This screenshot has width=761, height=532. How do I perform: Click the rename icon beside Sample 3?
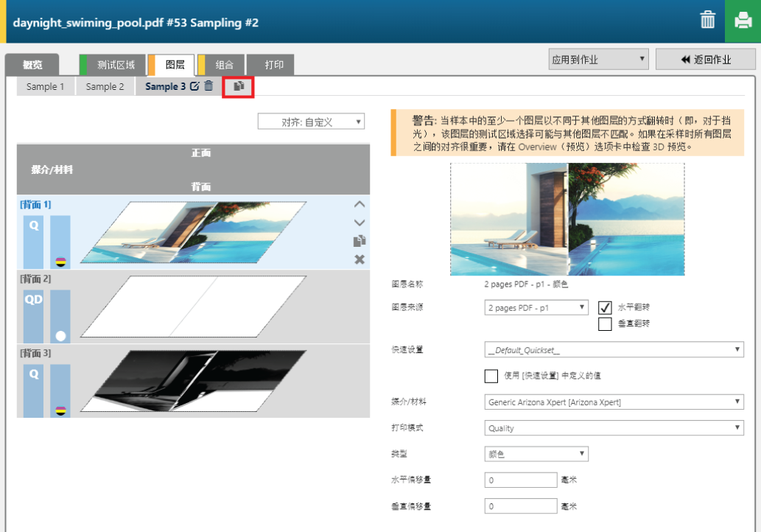(x=194, y=86)
